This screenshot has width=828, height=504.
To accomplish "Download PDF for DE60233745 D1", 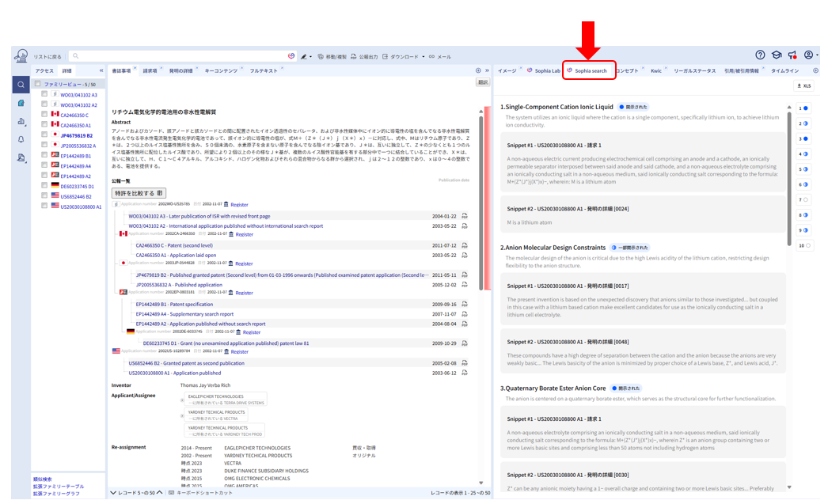I will [465, 343].
